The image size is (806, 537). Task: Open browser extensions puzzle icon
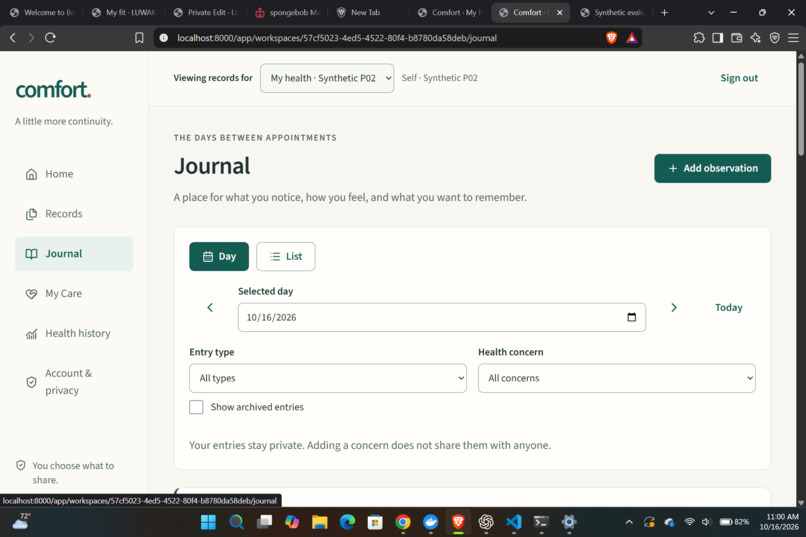[x=699, y=38]
